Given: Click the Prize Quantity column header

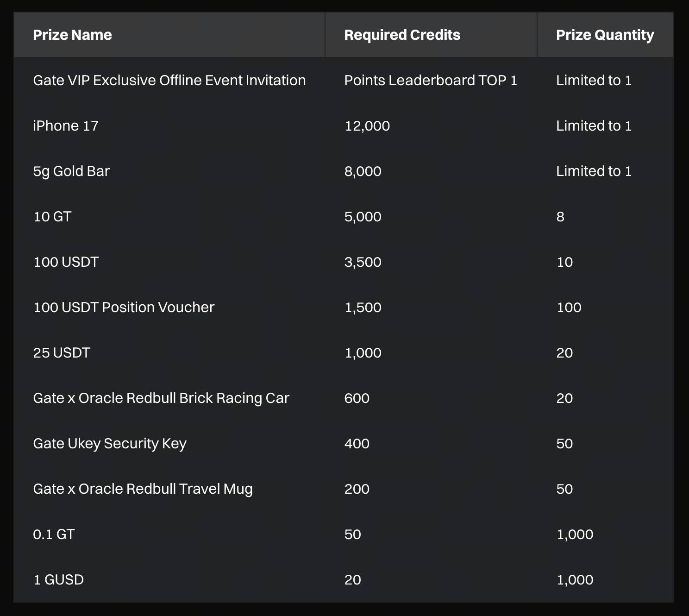Looking at the screenshot, I should [x=605, y=35].
